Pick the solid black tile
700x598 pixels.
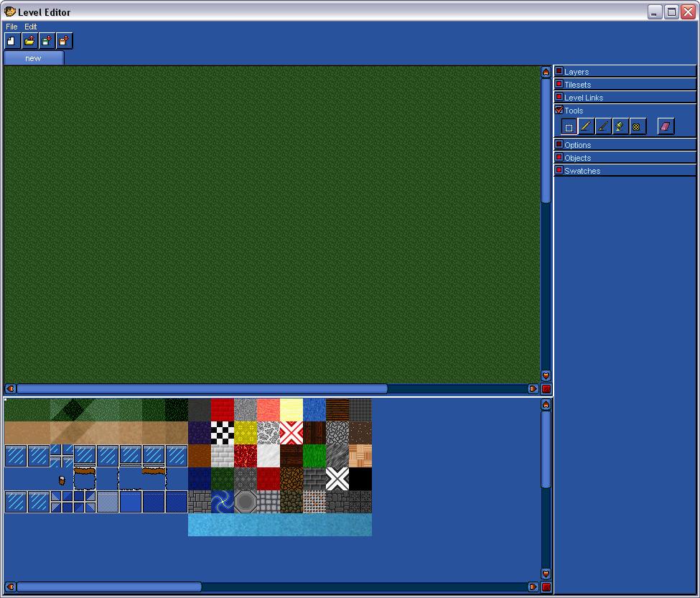(x=360, y=479)
